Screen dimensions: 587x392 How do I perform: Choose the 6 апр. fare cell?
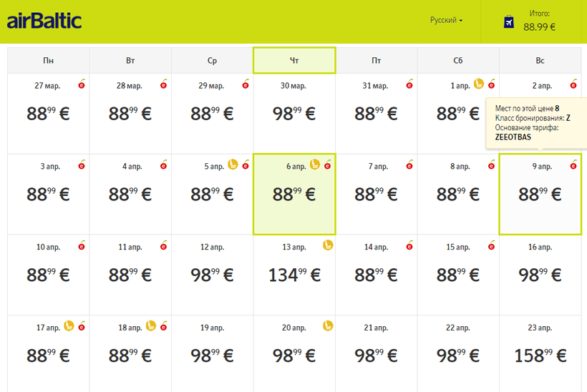(x=294, y=195)
